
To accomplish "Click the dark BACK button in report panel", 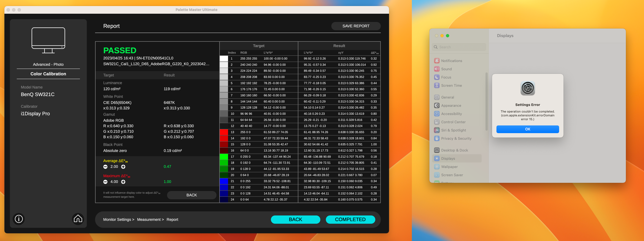I will pyautogui.click(x=192, y=195).
